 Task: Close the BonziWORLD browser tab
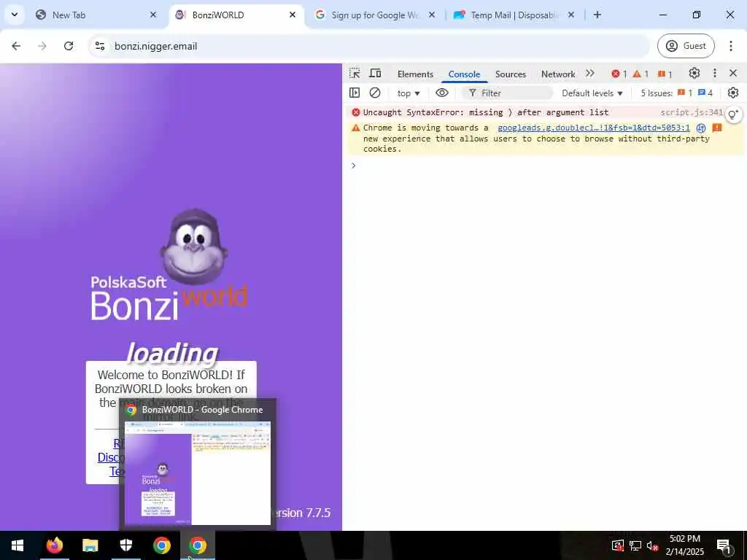click(293, 15)
